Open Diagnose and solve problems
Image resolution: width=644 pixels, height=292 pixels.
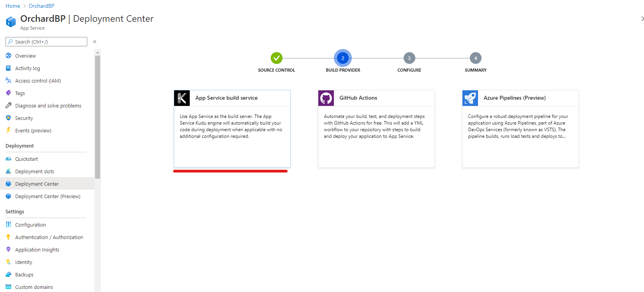point(47,106)
